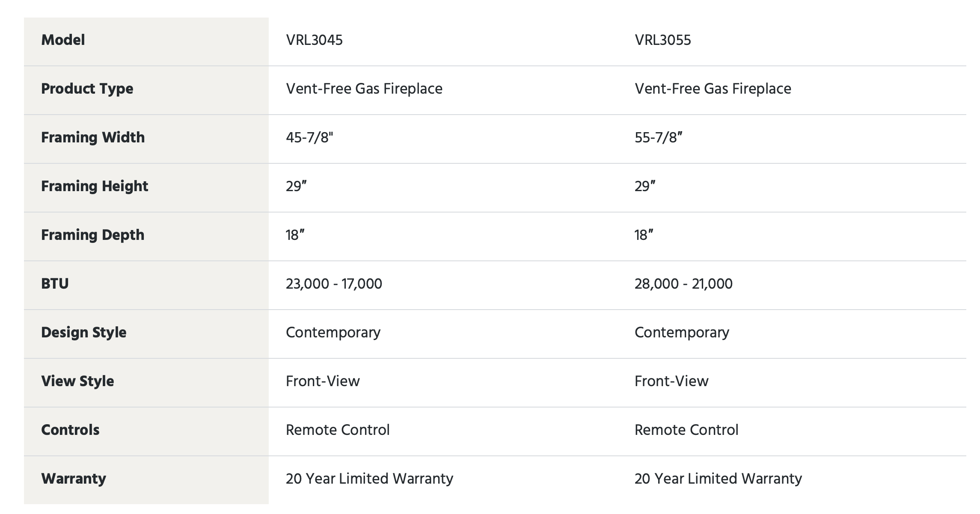Screen dimensions: 980x514
Task: Click the View Style row label
Action: [x=77, y=381]
